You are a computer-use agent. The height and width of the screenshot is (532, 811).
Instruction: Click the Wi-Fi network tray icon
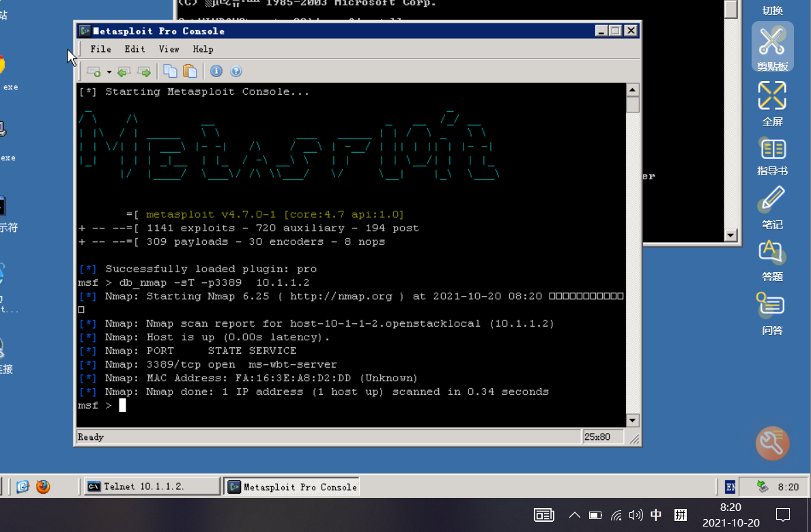click(616, 515)
